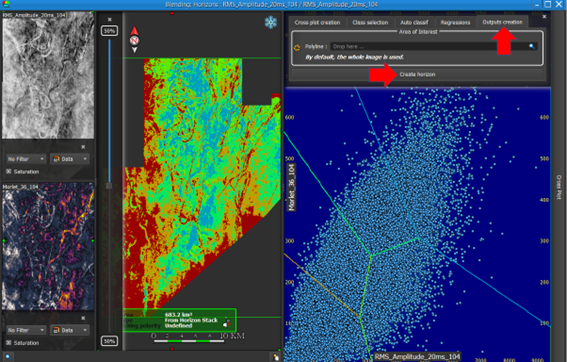
Task: Toggle Saturation checkbox under RMS_Amplitude layer
Action: coord(9,171)
